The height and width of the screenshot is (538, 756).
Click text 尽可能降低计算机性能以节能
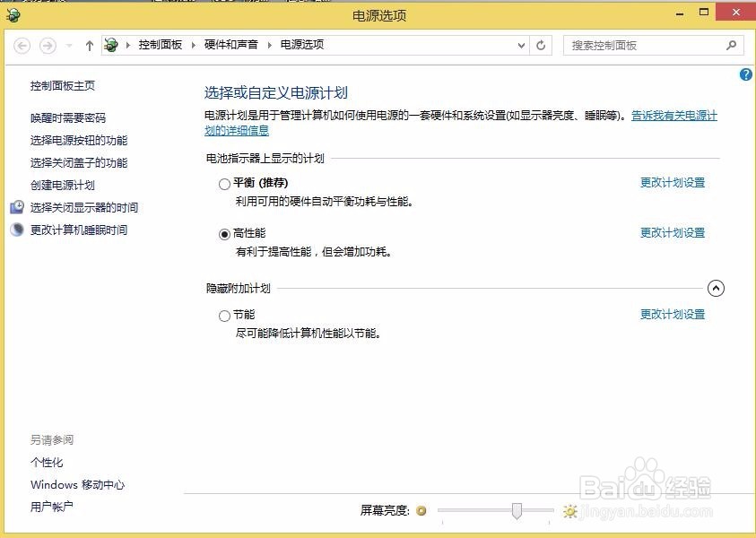[308, 334]
